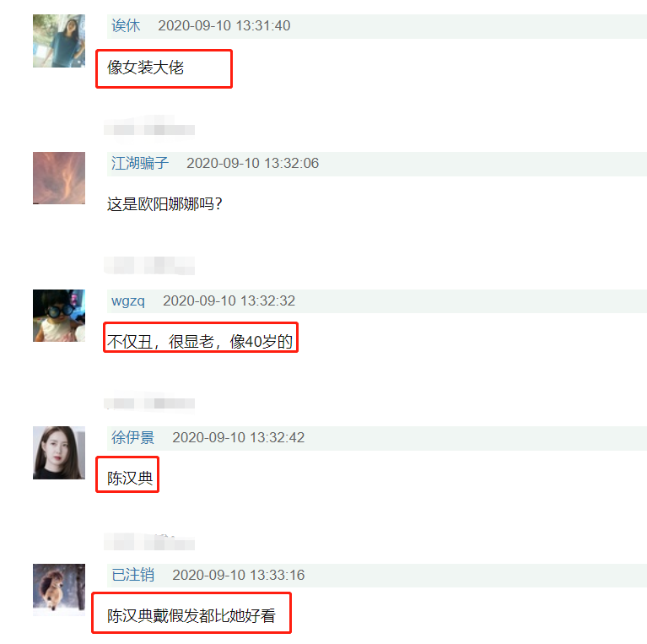Image resolution: width=647 pixels, height=644 pixels.
Task: Visit 徐伊景 user profile
Action: click(x=132, y=437)
